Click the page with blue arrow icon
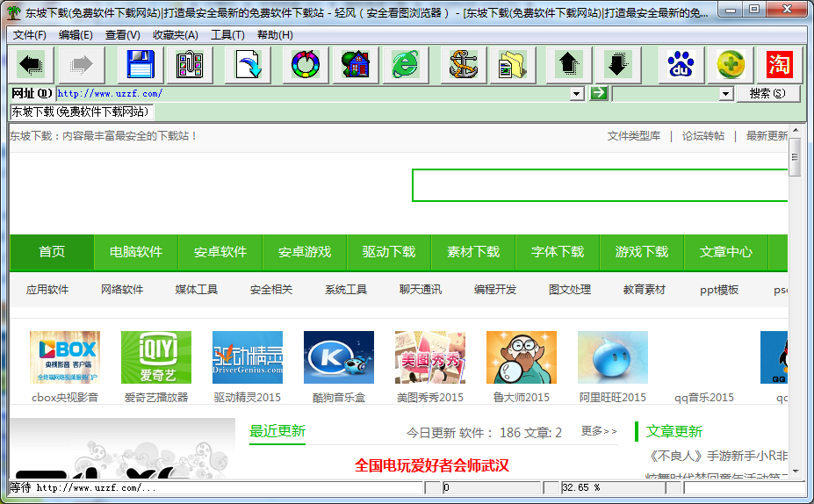This screenshot has width=814, height=504. point(248,65)
